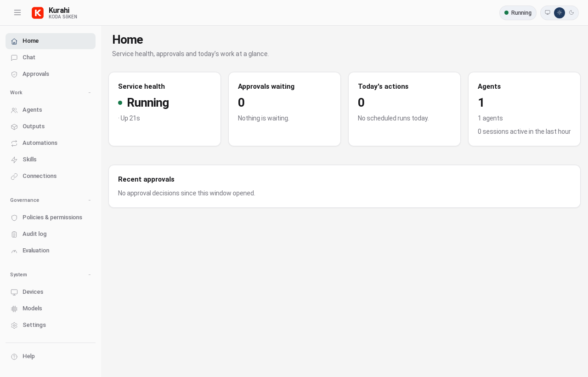Enable dark theme with the moon toggle
The image size is (588, 377).
pos(571,12)
